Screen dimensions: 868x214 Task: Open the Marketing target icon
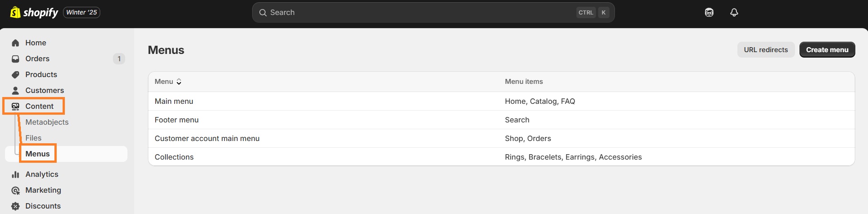15,190
